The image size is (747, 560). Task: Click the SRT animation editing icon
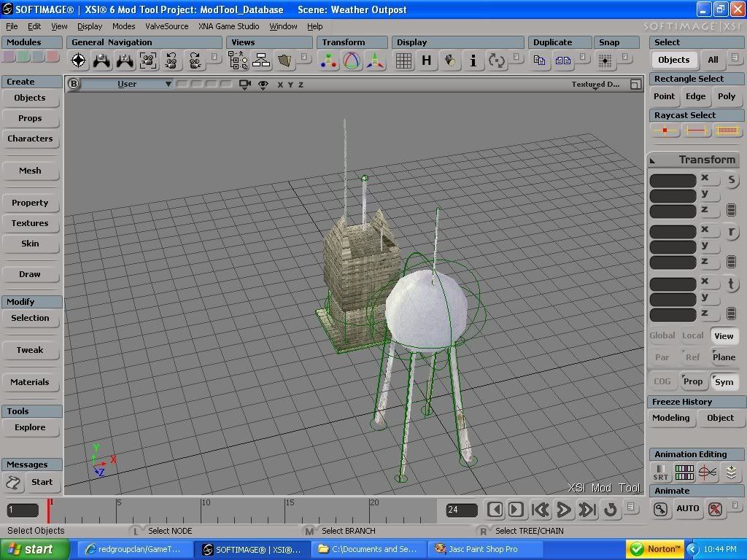(661, 472)
